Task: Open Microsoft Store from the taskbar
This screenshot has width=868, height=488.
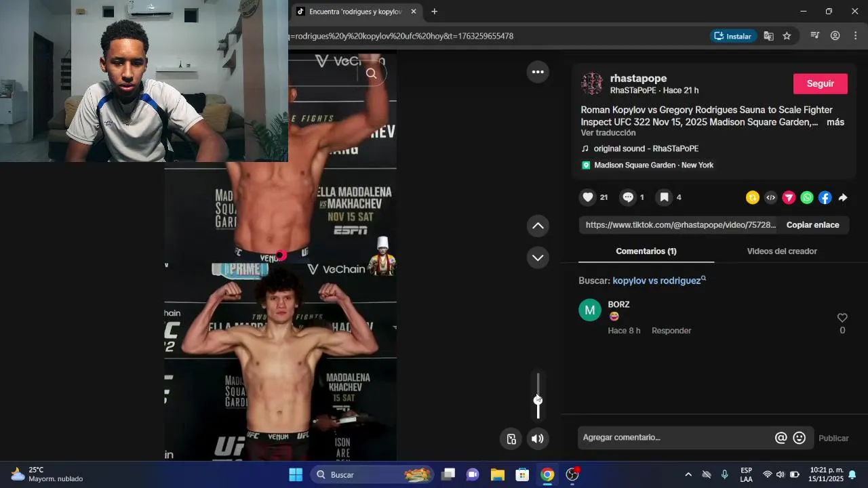Action: [522, 474]
